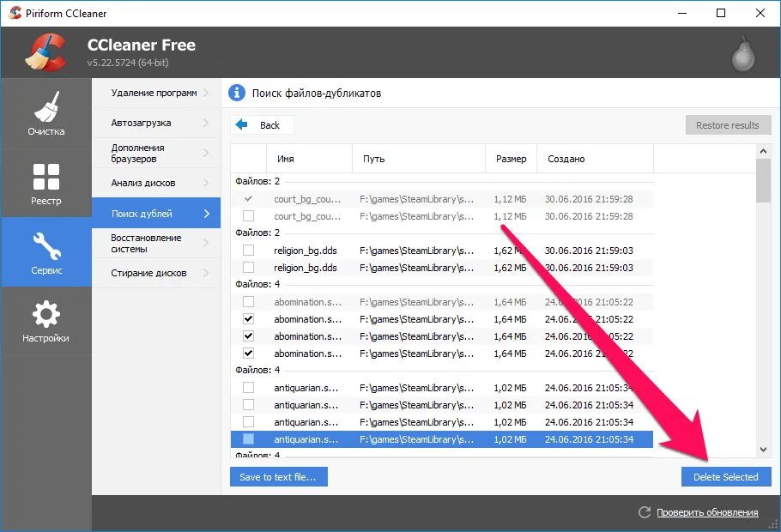The image size is (781, 532).
Task: Click the first religion_bg.dds file name
Action: [x=306, y=251]
